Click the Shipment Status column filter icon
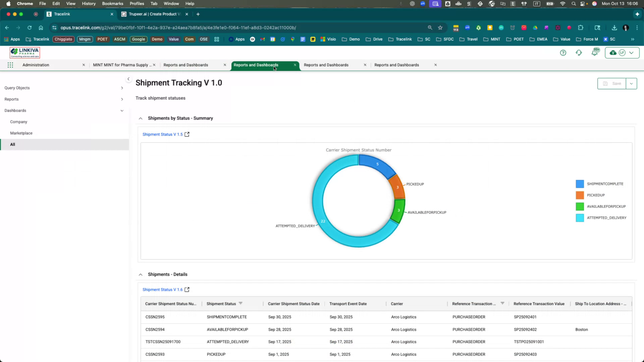Viewport: 644px width, 362px height. (240, 303)
